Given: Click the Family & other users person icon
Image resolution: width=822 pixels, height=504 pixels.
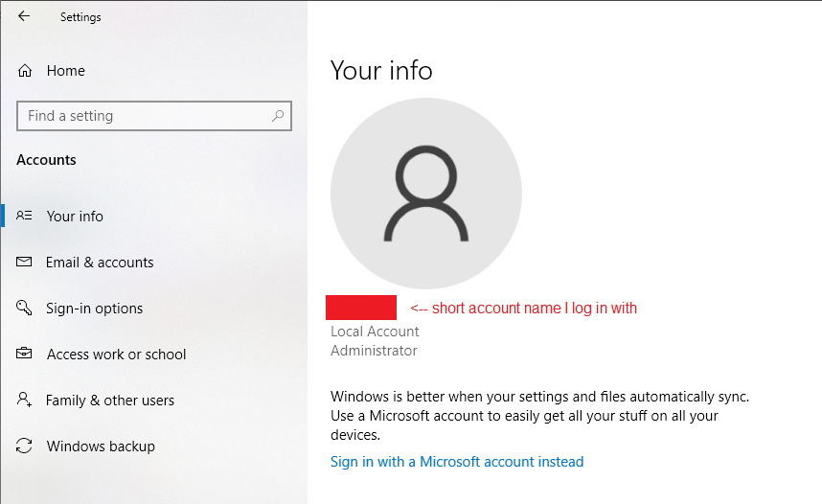Looking at the screenshot, I should pos(25,401).
